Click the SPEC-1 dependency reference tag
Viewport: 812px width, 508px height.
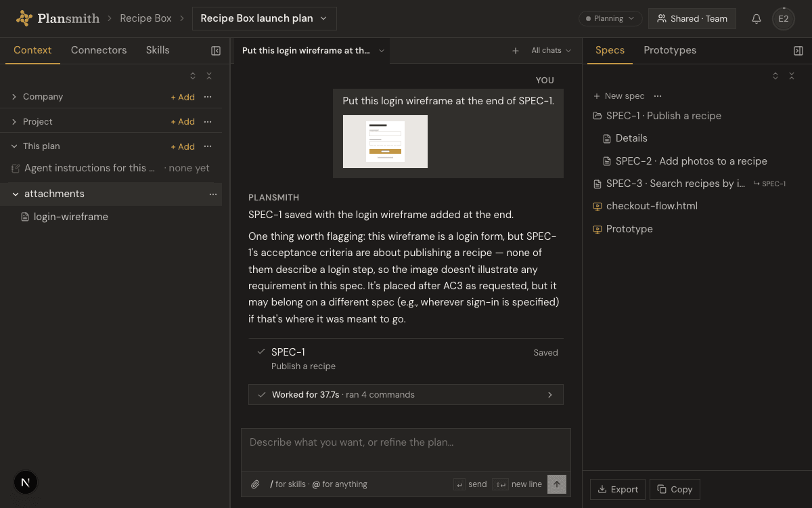click(x=769, y=184)
